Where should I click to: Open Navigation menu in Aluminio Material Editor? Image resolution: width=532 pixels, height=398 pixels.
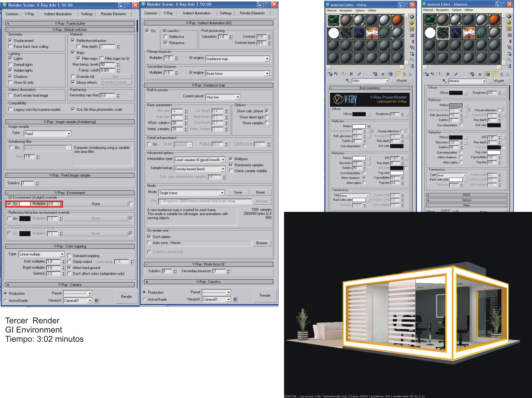[x=442, y=10]
